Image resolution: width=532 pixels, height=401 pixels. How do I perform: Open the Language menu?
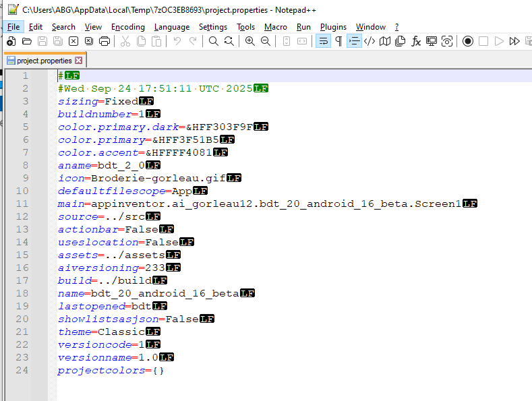(172, 27)
